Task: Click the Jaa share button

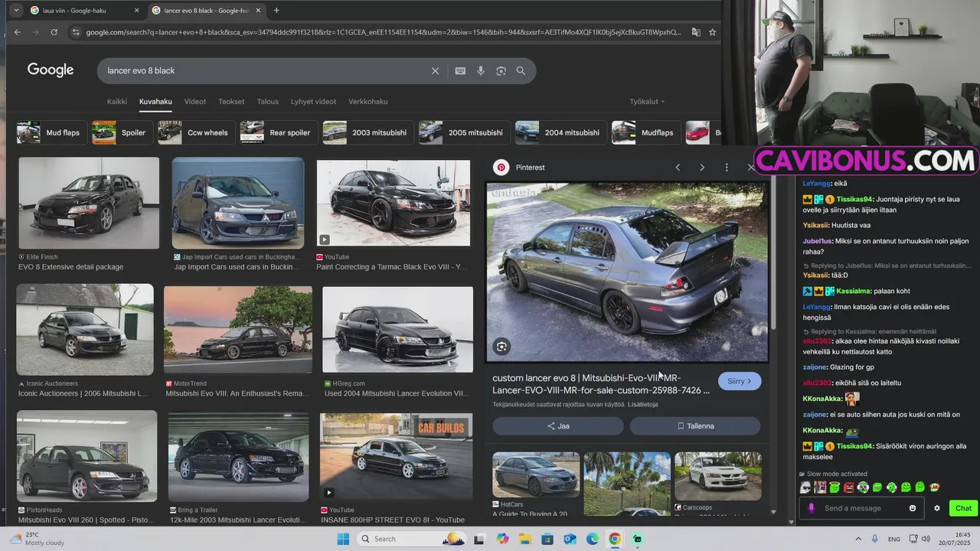Action: [558, 426]
